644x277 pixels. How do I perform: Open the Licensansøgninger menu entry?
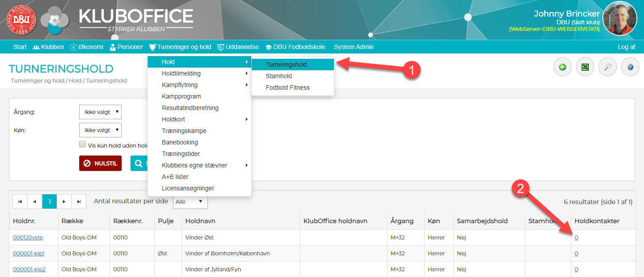pos(199,188)
